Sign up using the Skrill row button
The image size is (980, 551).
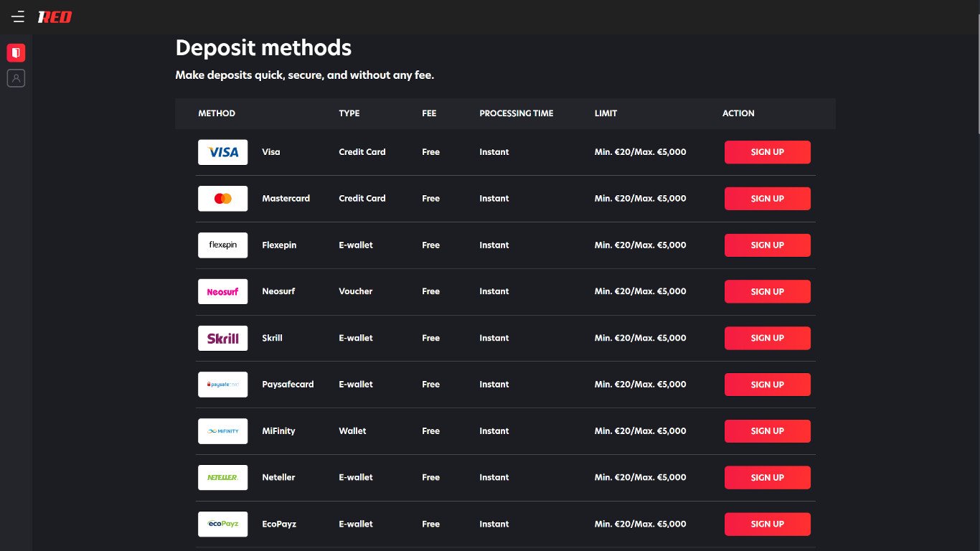tap(768, 338)
